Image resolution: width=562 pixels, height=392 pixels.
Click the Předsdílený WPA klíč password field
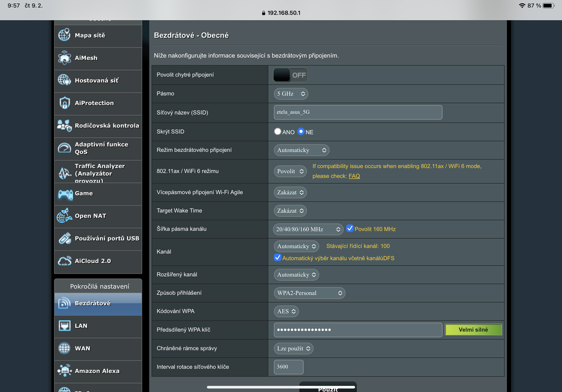tap(358, 330)
